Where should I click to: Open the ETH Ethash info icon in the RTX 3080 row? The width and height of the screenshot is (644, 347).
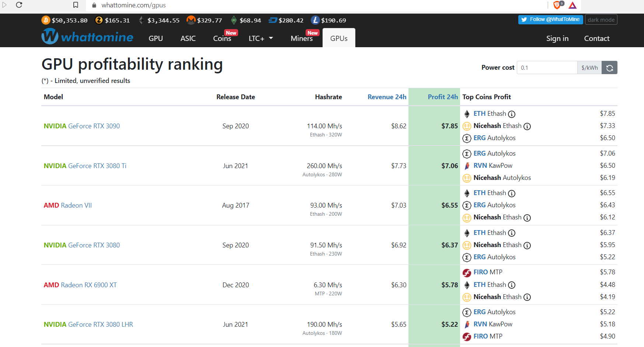[512, 233]
